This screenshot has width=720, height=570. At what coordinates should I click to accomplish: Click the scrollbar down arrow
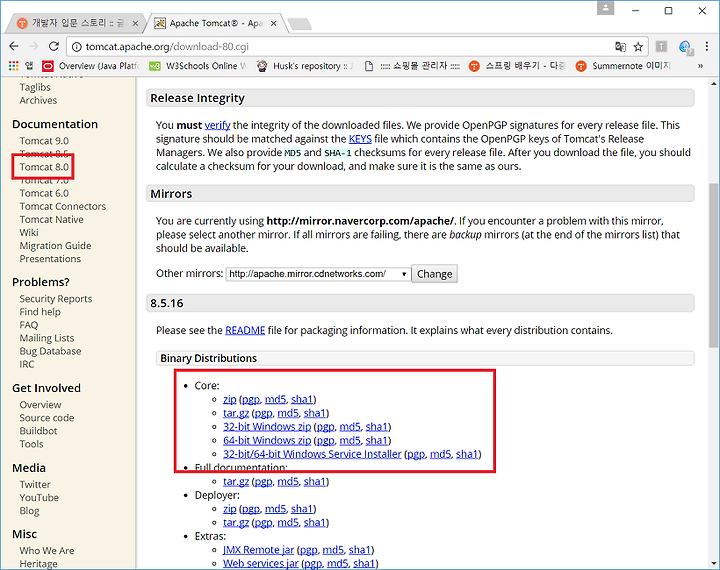point(714,563)
